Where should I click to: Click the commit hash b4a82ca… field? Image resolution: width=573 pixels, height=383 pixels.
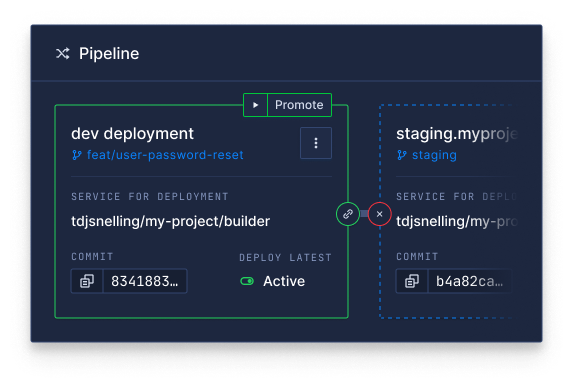pos(469,281)
